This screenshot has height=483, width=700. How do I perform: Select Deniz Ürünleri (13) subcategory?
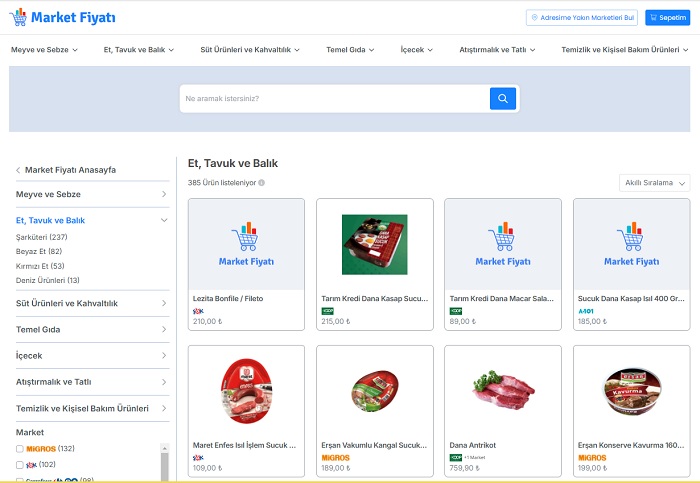pyautogui.click(x=48, y=280)
